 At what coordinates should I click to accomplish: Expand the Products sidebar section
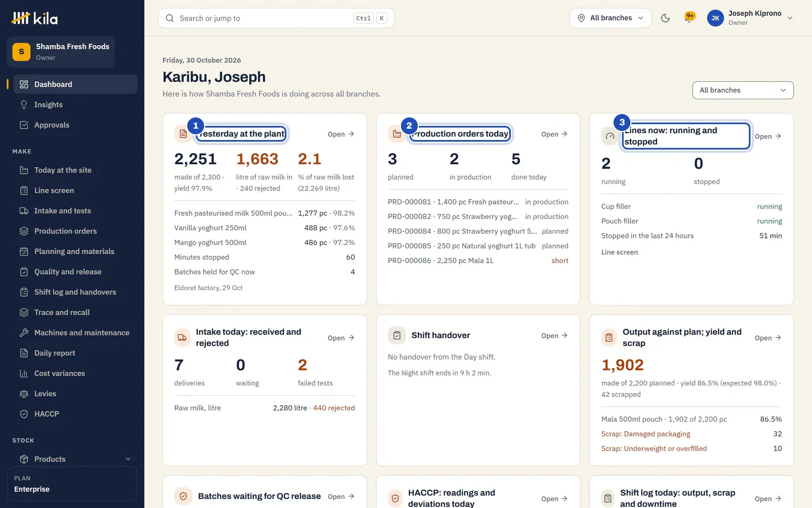pos(76,459)
